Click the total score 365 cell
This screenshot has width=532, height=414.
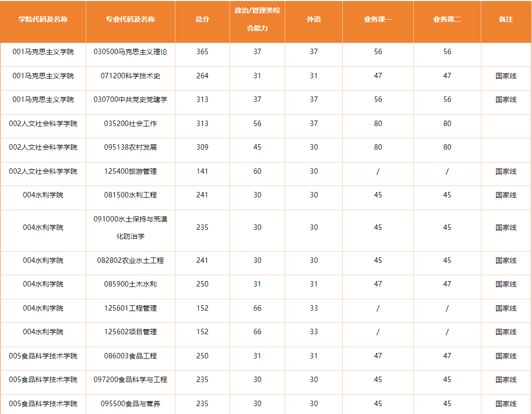[x=202, y=52]
